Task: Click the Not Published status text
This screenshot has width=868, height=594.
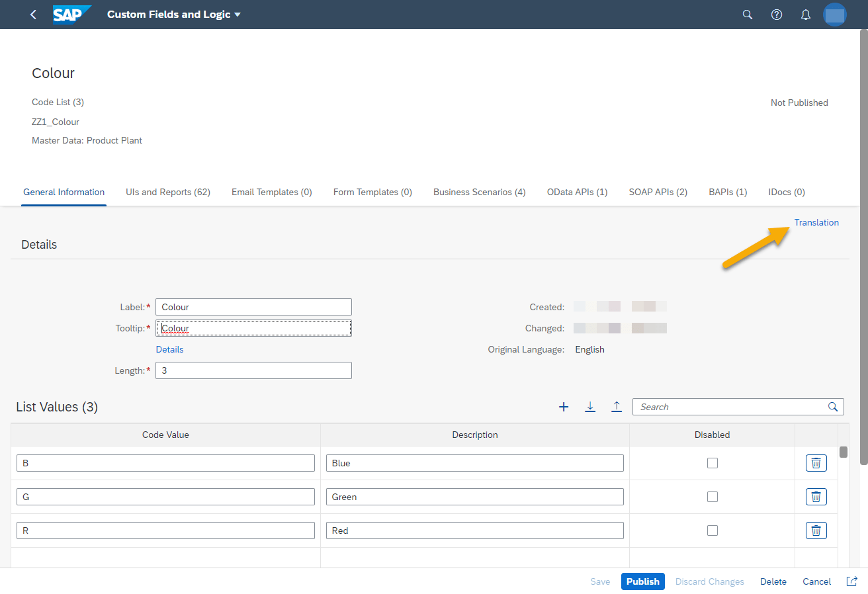Action: tap(799, 103)
